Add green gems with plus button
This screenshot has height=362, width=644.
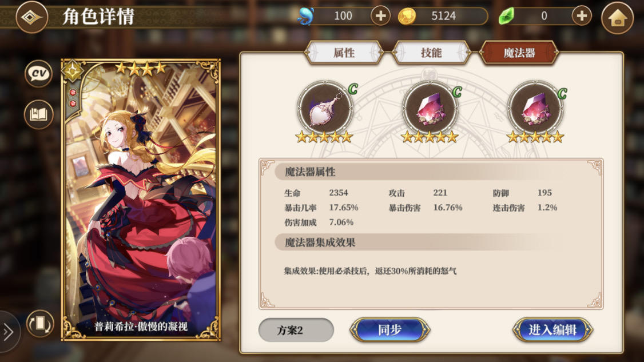pyautogui.click(x=582, y=16)
